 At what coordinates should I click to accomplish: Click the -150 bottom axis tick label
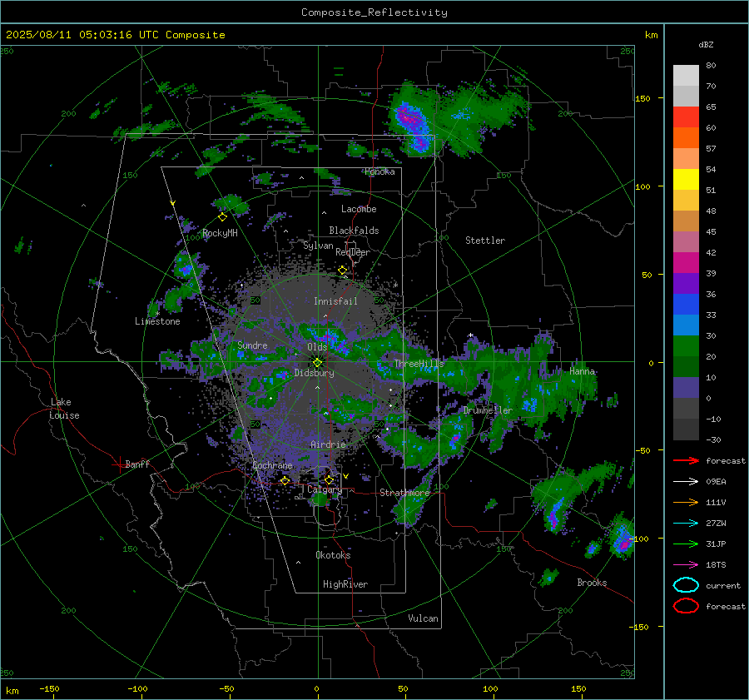click(49, 689)
